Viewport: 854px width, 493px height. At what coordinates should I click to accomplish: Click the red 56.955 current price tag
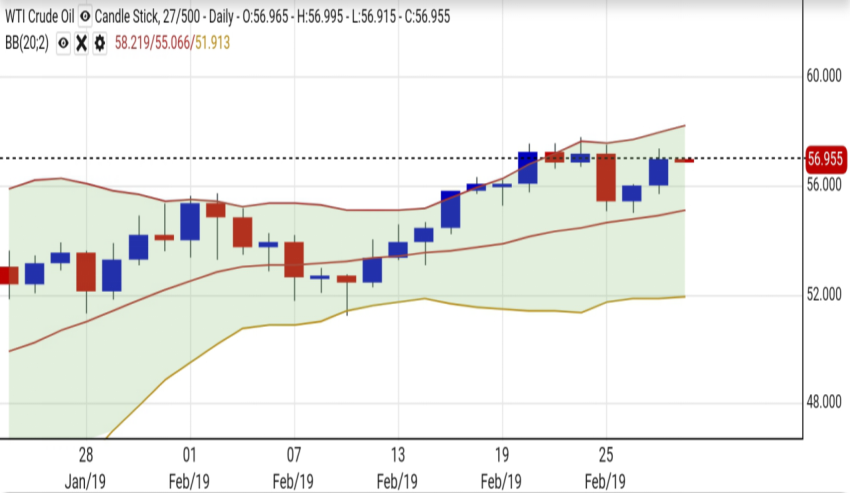click(x=826, y=159)
